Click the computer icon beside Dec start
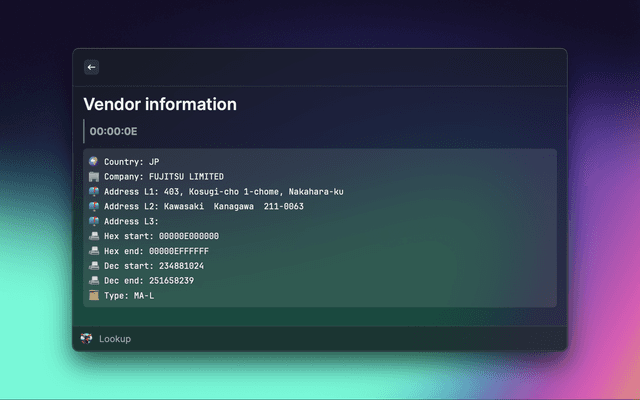The image size is (640, 400). pos(93,266)
